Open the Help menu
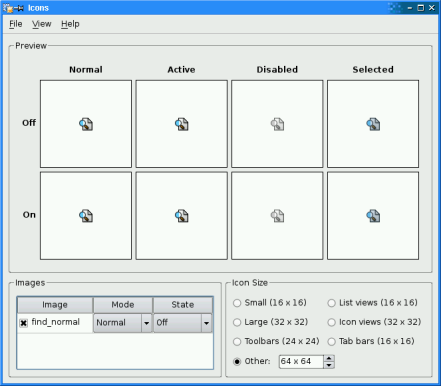Image resolution: width=441 pixels, height=386 pixels. coord(70,24)
